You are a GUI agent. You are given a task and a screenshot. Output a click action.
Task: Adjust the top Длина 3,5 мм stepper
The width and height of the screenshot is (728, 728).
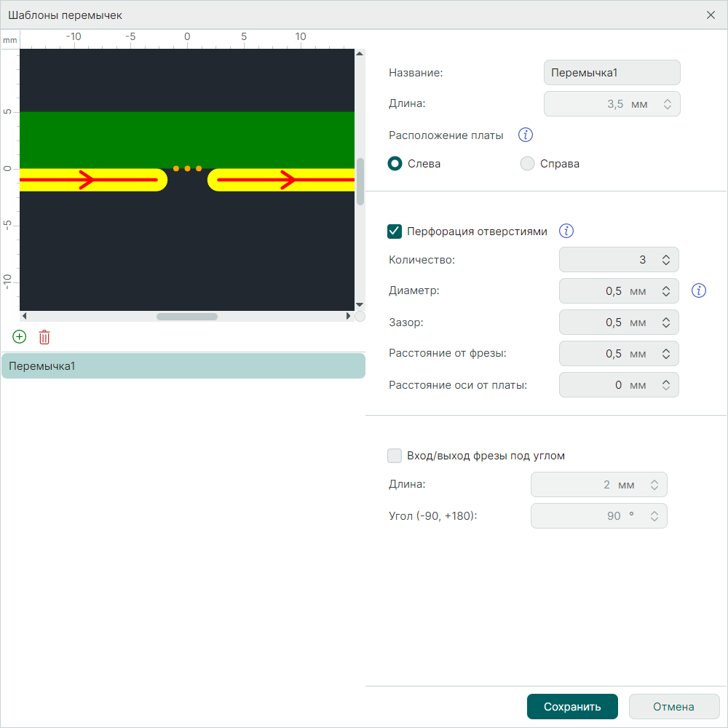click(667, 104)
